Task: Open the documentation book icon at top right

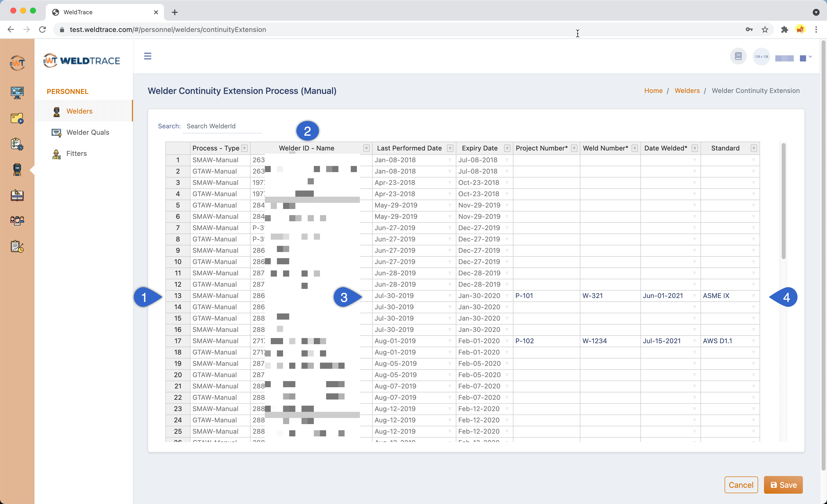Action: click(x=738, y=56)
